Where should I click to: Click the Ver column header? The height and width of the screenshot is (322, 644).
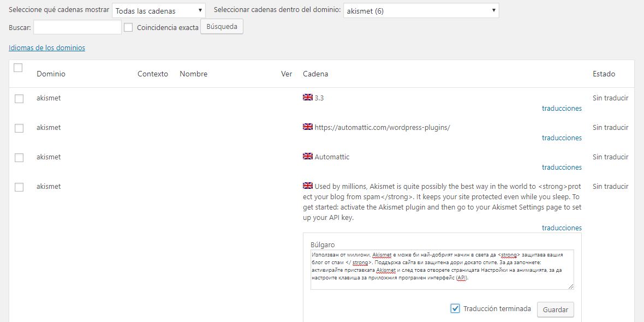tap(287, 74)
